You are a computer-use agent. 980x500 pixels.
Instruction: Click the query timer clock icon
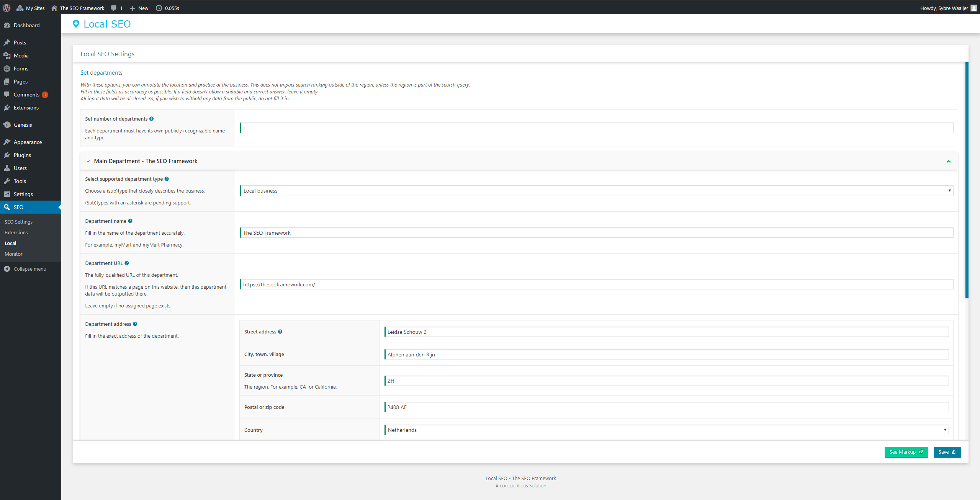coord(159,8)
